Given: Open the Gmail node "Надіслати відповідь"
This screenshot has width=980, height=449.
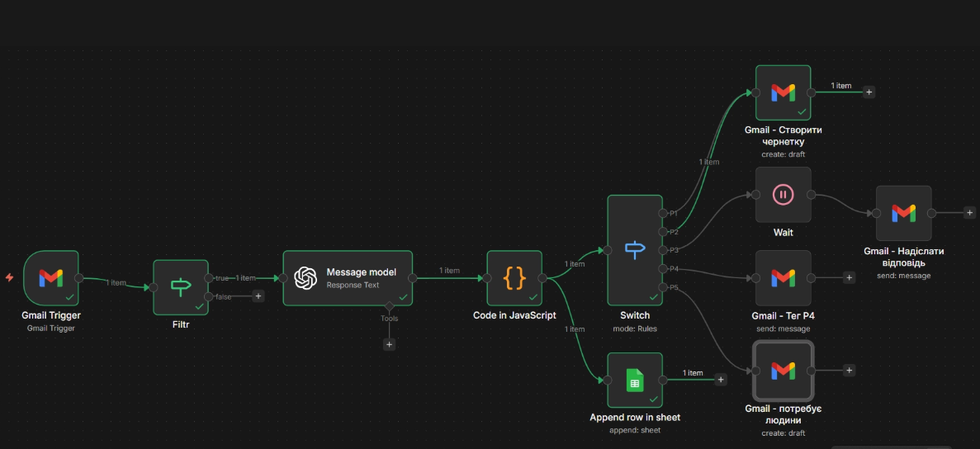Looking at the screenshot, I should tap(904, 213).
